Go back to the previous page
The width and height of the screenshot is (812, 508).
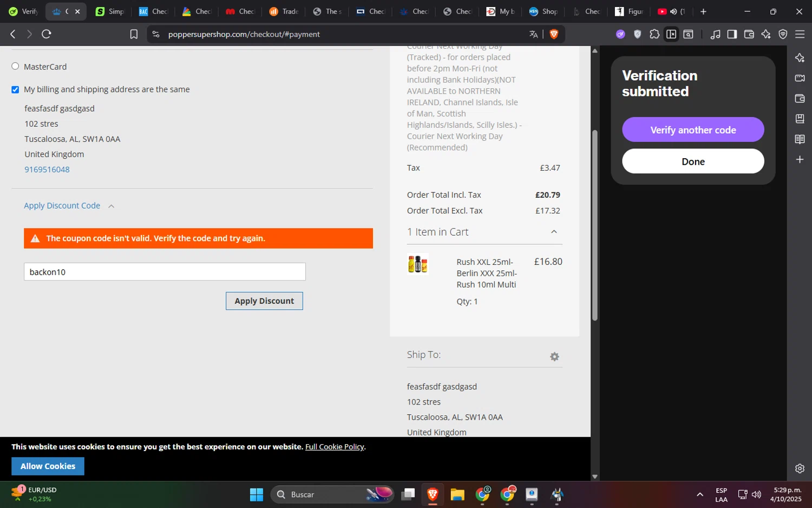13,34
